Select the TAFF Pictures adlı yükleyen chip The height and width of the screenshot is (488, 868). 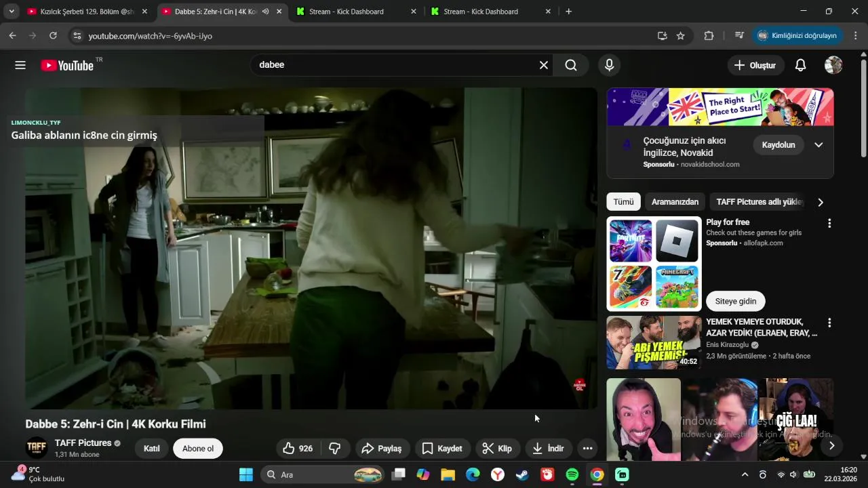[x=759, y=202]
